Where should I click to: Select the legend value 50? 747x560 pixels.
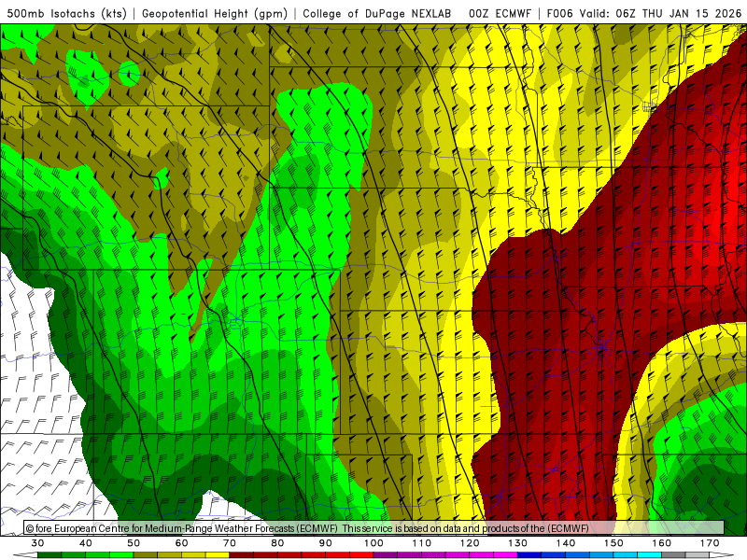(x=134, y=543)
